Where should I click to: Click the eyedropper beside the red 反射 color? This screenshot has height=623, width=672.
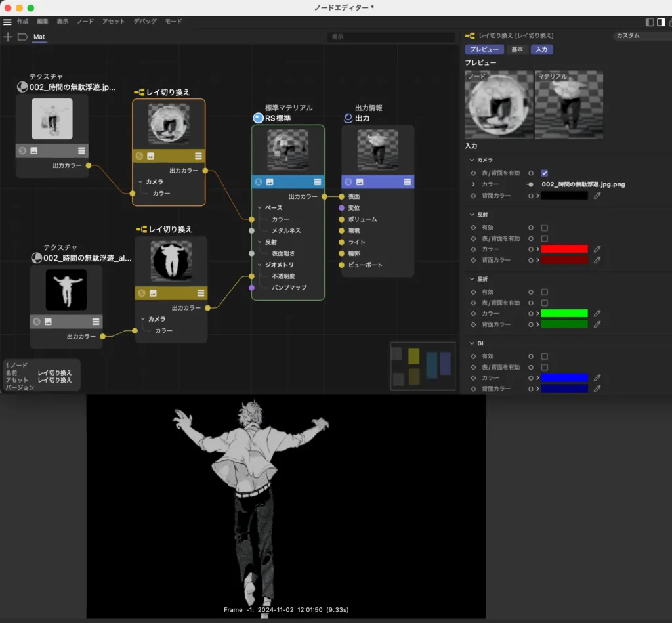click(x=597, y=249)
